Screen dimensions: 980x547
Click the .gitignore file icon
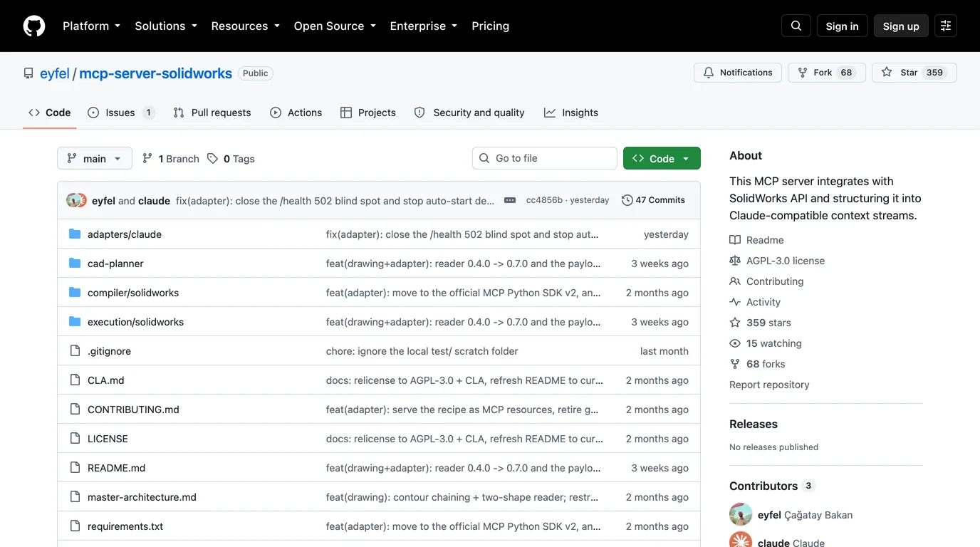pyautogui.click(x=75, y=350)
